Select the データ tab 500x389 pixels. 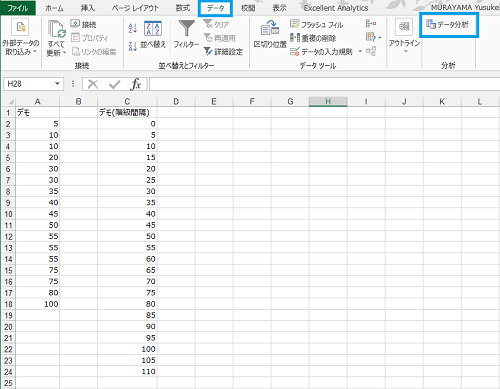pyautogui.click(x=215, y=8)
